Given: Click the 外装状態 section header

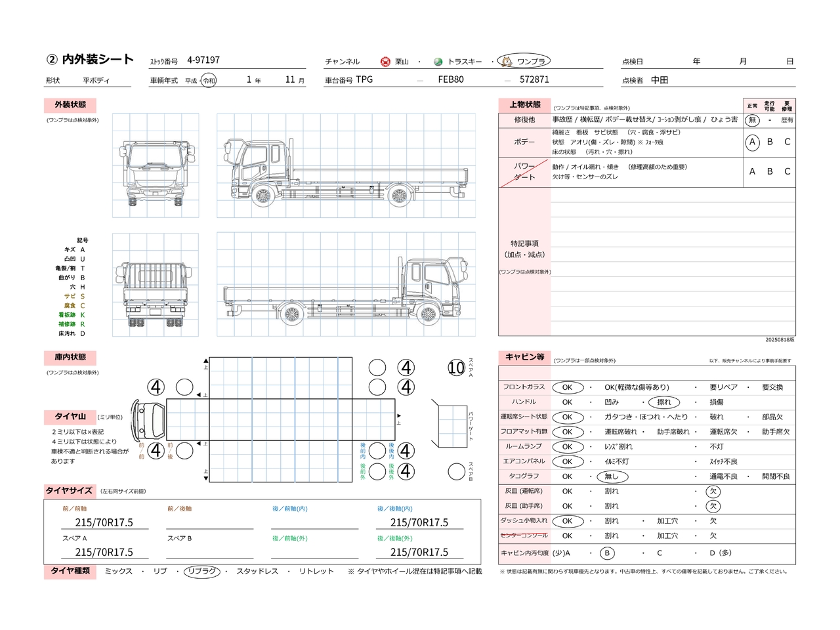Looking at the screenshot, I should (x=70, y=105).
